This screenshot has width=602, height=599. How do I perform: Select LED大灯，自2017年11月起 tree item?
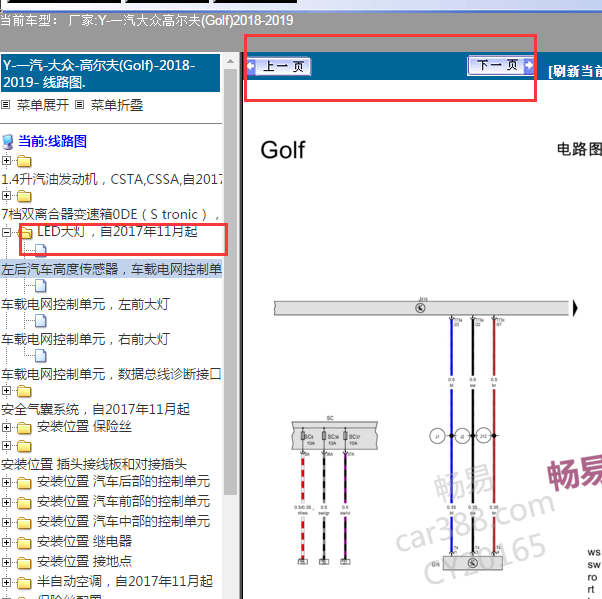coord(117,232)
